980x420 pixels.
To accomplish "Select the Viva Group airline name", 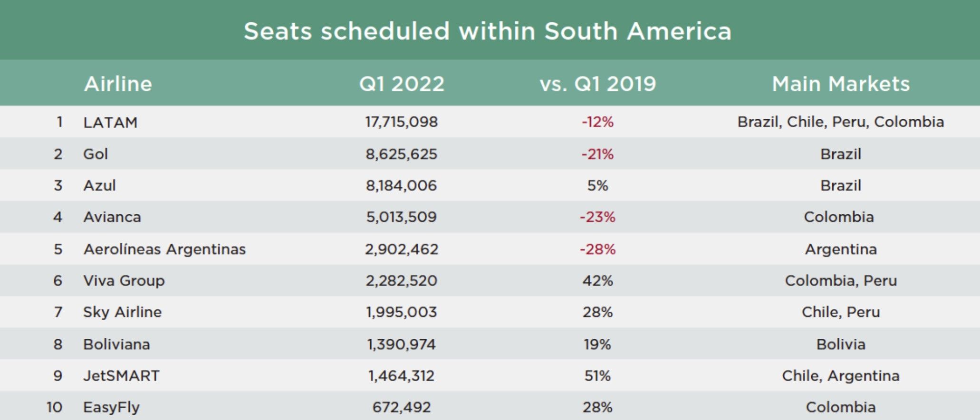I will (x=124, y=281).
